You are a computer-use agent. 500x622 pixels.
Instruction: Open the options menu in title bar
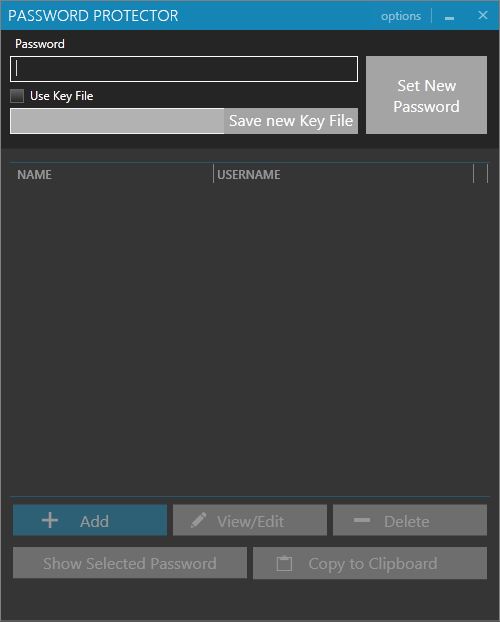pos(401,16)
